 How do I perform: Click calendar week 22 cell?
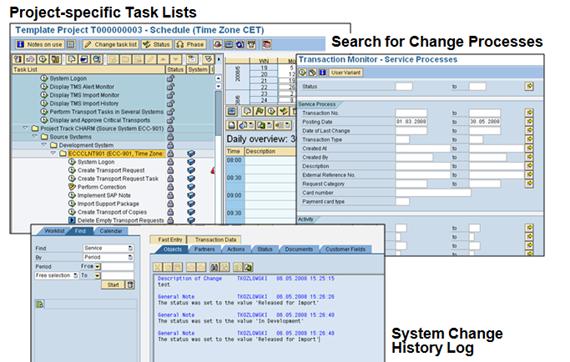coord(264,87)
